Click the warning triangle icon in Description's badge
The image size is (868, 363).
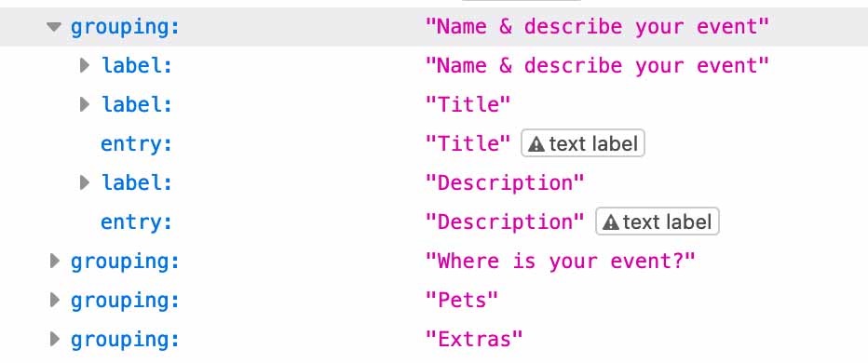pos(611,223)
